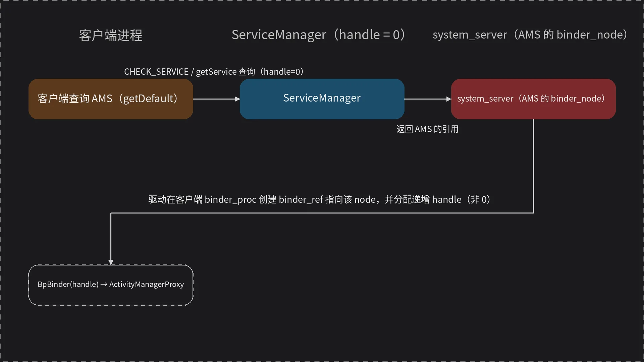The width and height of the screenshot is (644, 362).
Task: Select the blue ServiceManager node box
Action: [322, 99]
